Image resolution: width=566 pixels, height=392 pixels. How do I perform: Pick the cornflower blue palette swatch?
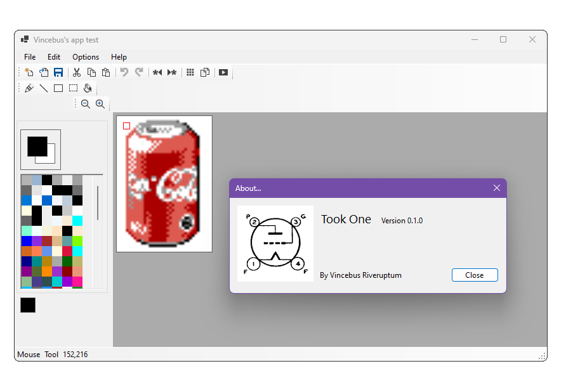pyautogui.click(x=46, y=251)
